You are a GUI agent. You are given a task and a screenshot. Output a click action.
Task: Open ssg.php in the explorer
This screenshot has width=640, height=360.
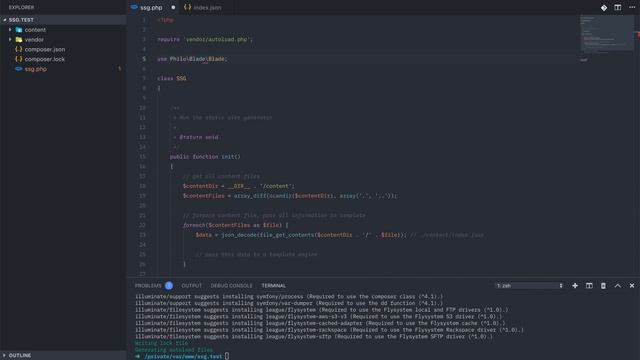pos(36,69)
